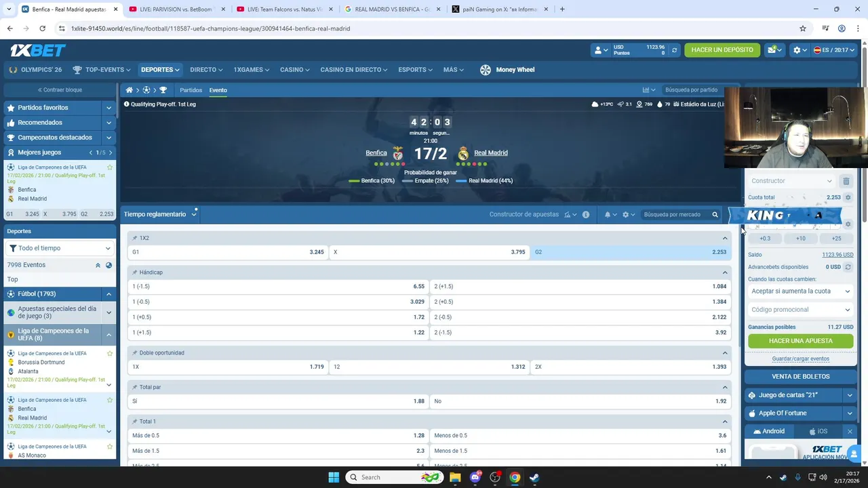Open the Guardar/cargar eventos link
868x488 pixels.
click(800, 359)
